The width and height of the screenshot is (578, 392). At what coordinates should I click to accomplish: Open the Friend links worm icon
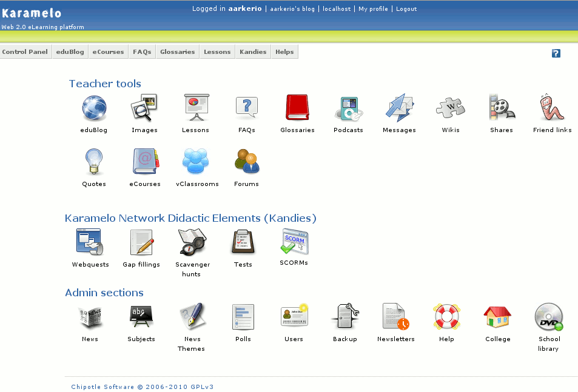click(552, 107)
